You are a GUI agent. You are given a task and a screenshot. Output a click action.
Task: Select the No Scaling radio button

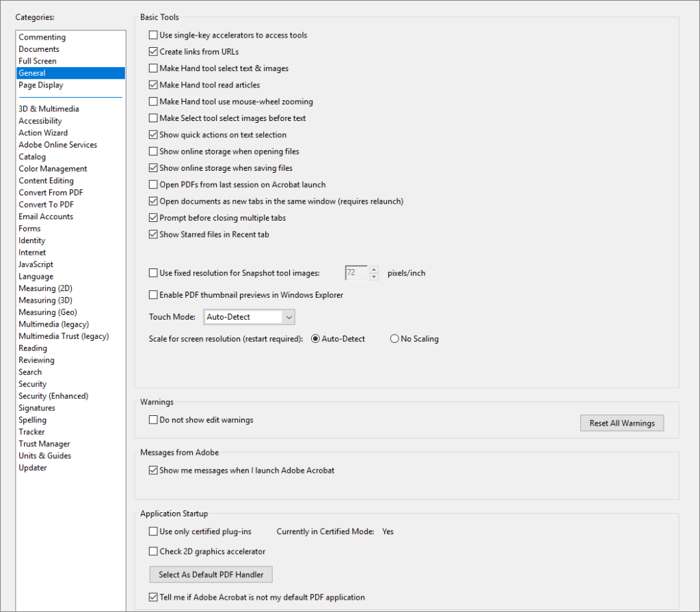pos(394,338)
